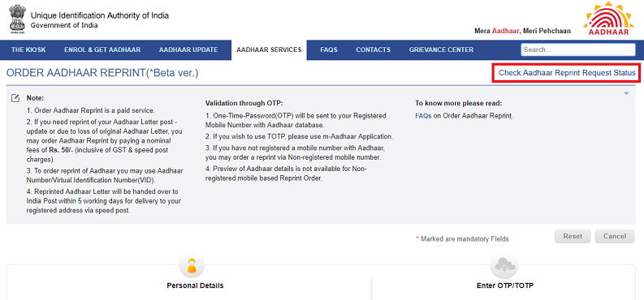Open FAQs link on Order Aadhaar Reprint

click(x=423, y=116)
